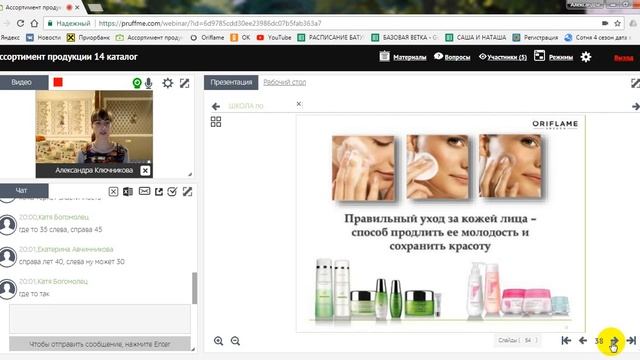The image size is (640, 360).
Task: Click Екатерина's message 'справа лет 40'
Action: point(71,262)
